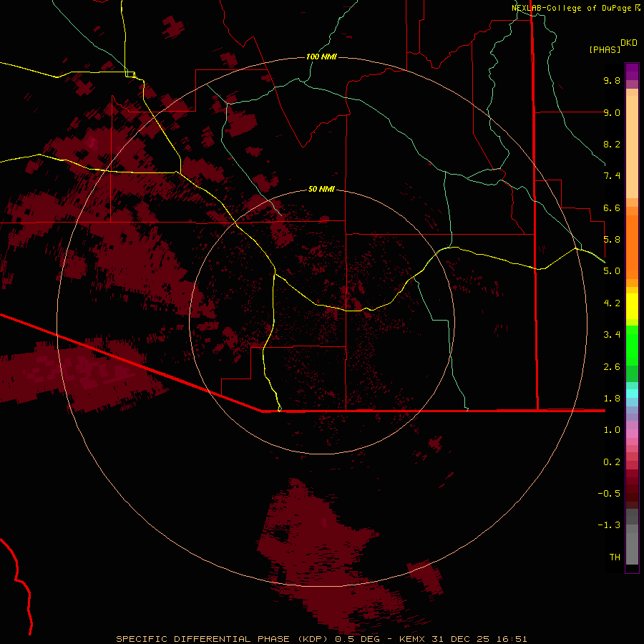Click the cyan color bar segment
This screenshot has width=644, height=644.
point(632,394)
